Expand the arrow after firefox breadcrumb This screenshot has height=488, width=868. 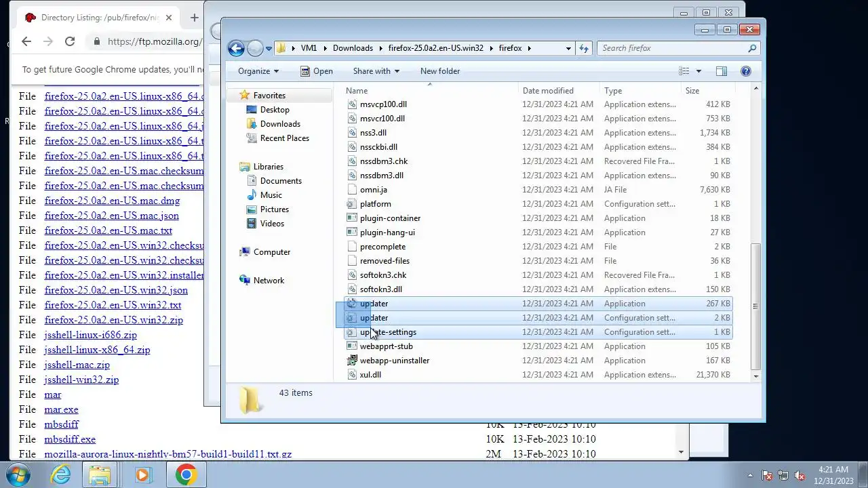(x=529, y=48)
